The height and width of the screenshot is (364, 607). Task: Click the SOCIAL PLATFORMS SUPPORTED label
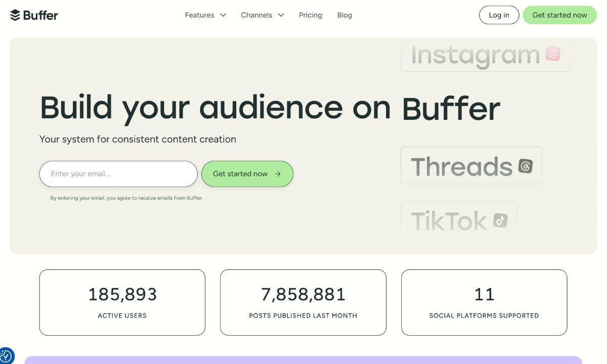484,315
